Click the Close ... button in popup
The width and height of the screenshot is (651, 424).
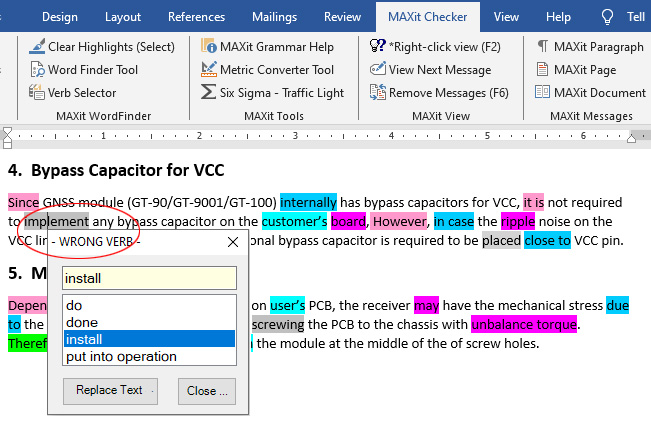pyautogui.click(x=208, y=390)
